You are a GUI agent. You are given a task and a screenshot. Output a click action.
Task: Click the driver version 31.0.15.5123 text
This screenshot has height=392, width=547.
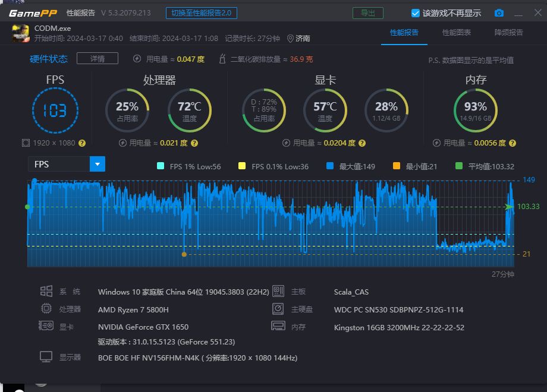tap(166, 342)
